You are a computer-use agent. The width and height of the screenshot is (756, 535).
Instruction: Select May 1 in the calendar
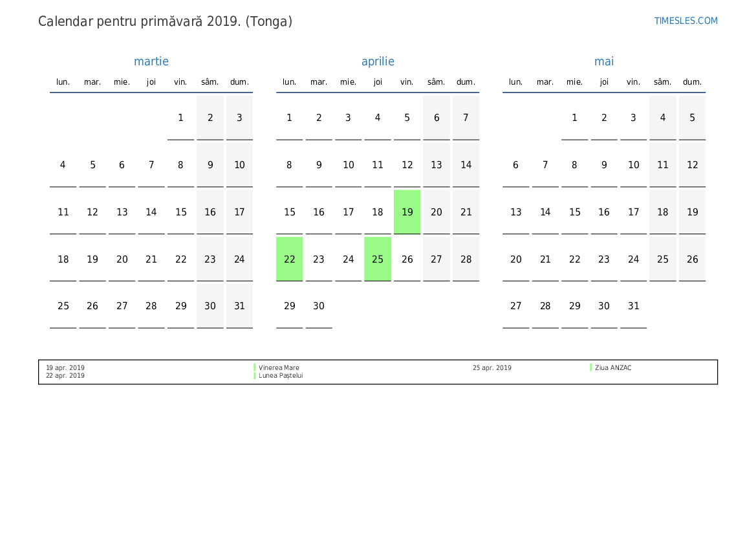tap(574, 118)
